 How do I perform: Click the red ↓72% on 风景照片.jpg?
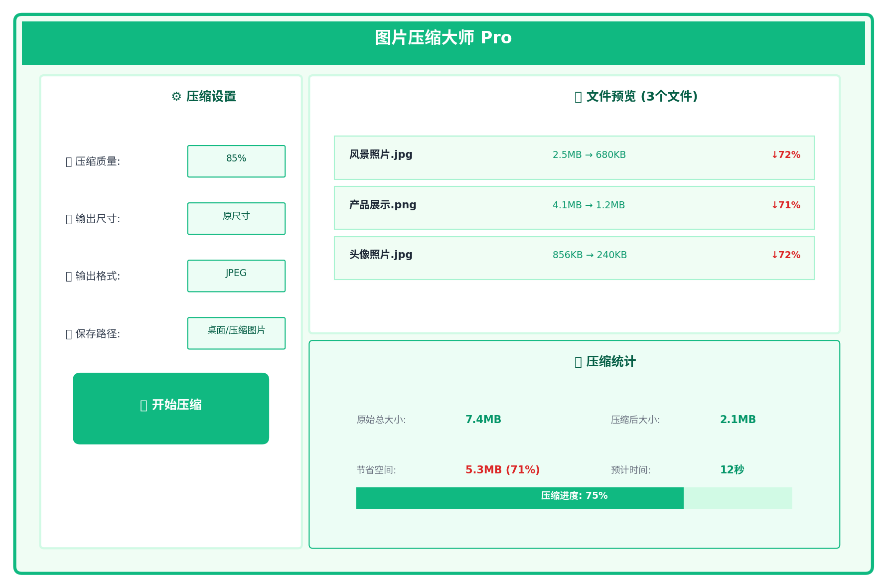point(785,154)
